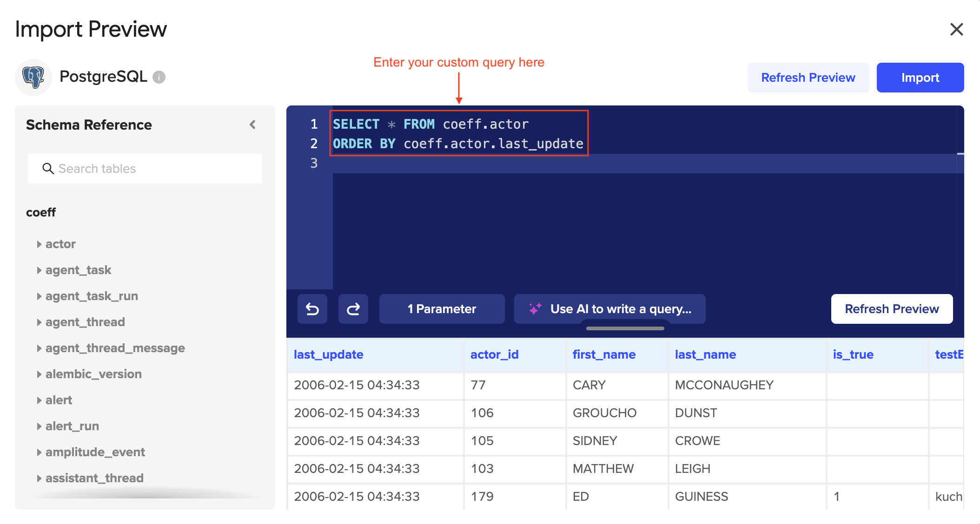Click Use AI to write a query
Screen dimensions: 980x524
tap(620, 309)
